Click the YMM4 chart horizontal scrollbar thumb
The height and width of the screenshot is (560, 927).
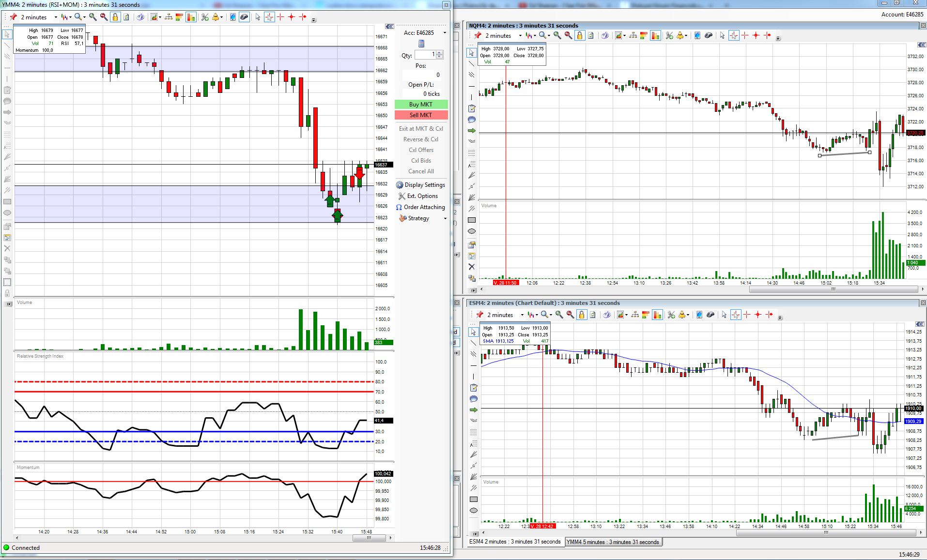(x=370, y=538)
